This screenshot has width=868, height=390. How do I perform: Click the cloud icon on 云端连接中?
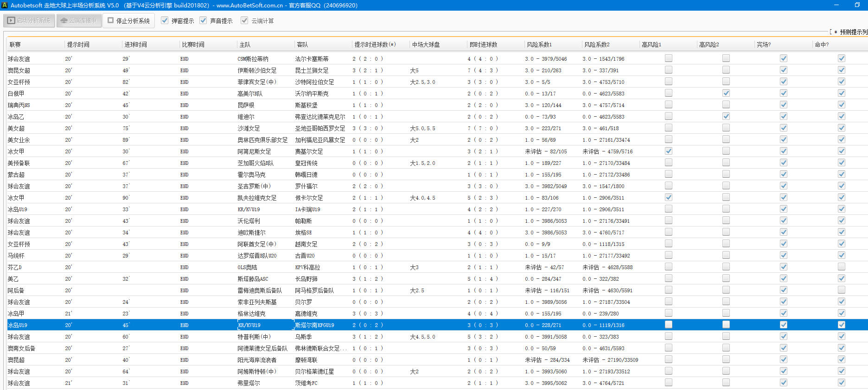pos(64,21)
